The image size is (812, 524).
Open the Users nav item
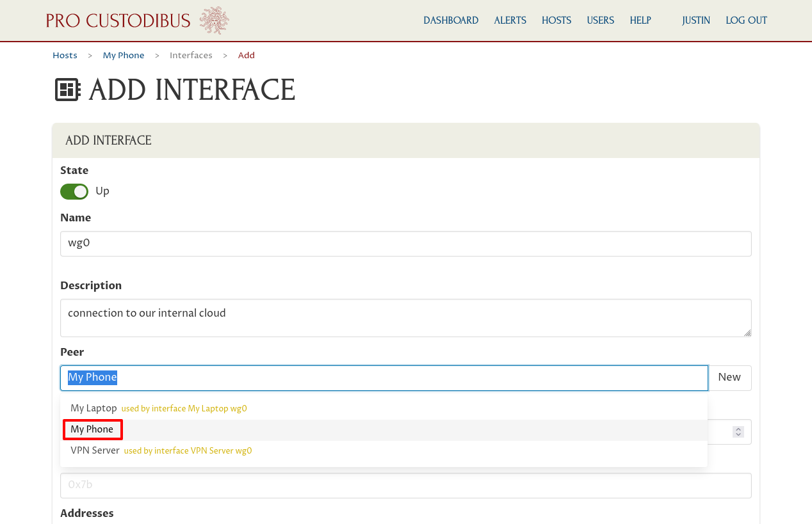coord(601,20)
